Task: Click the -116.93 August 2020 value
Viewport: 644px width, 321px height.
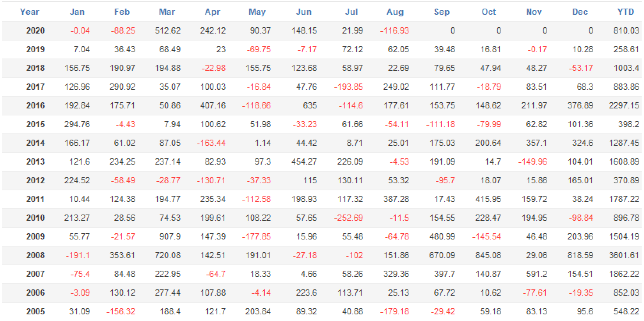Action: (x=394, y=31)
